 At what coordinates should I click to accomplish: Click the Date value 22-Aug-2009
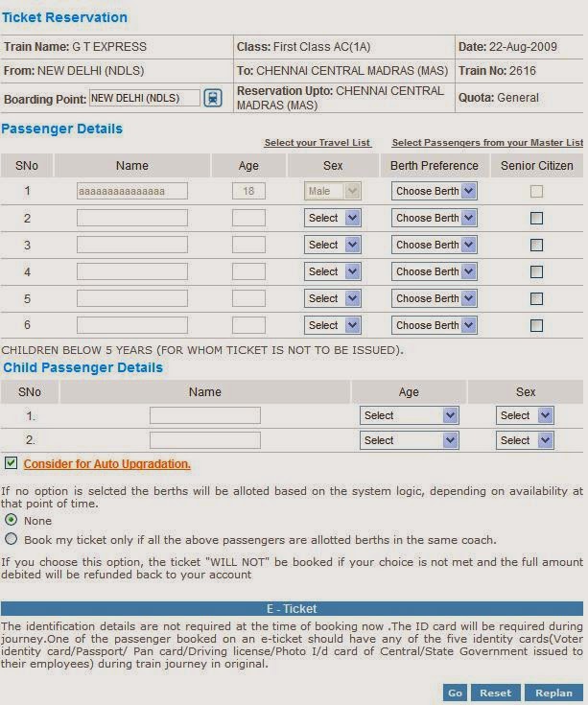[523, 47]
